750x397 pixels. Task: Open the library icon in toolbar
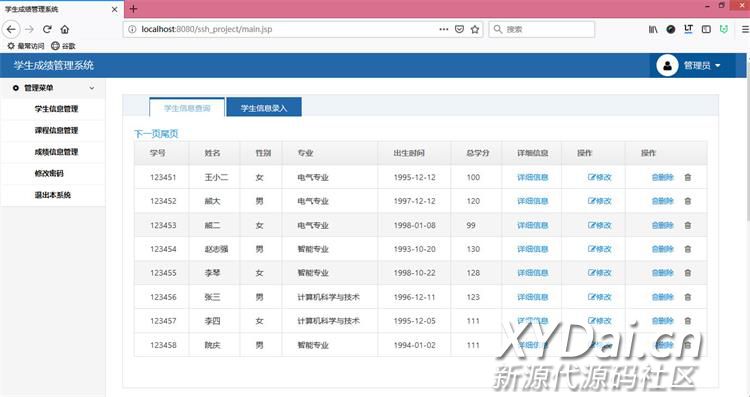click(x=653, y=29)
